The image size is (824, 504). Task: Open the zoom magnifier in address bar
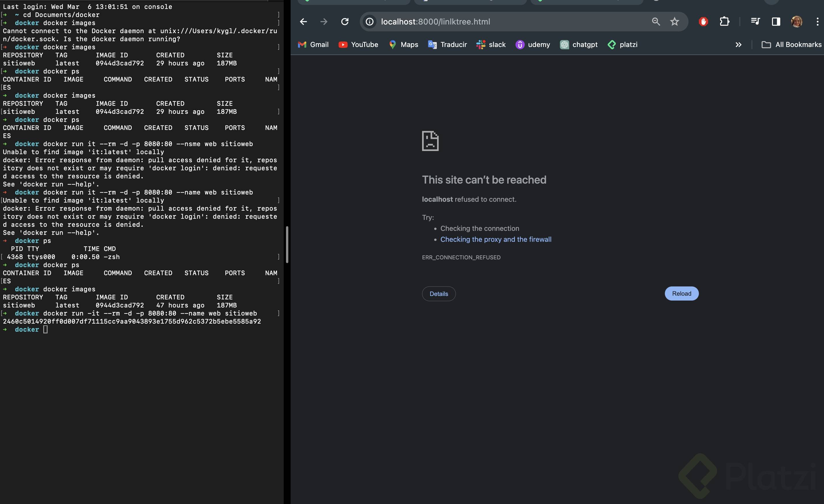[656, 22]
